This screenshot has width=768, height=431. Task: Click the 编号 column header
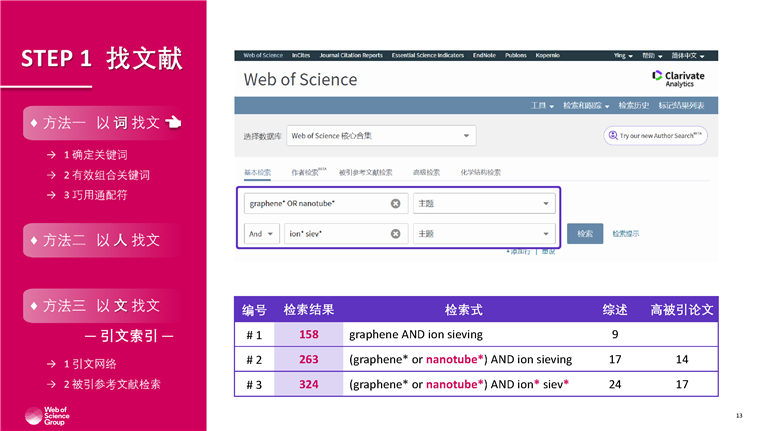(254, 310)
